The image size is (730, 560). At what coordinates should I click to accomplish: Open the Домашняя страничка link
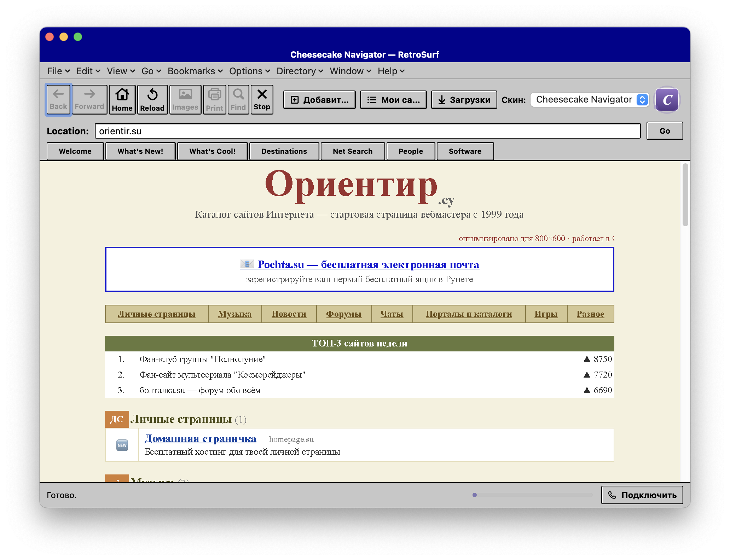tap(200, 438)
